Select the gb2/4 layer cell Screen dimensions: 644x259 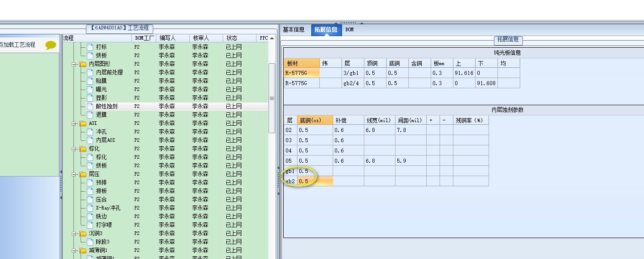tap(353, 83)
